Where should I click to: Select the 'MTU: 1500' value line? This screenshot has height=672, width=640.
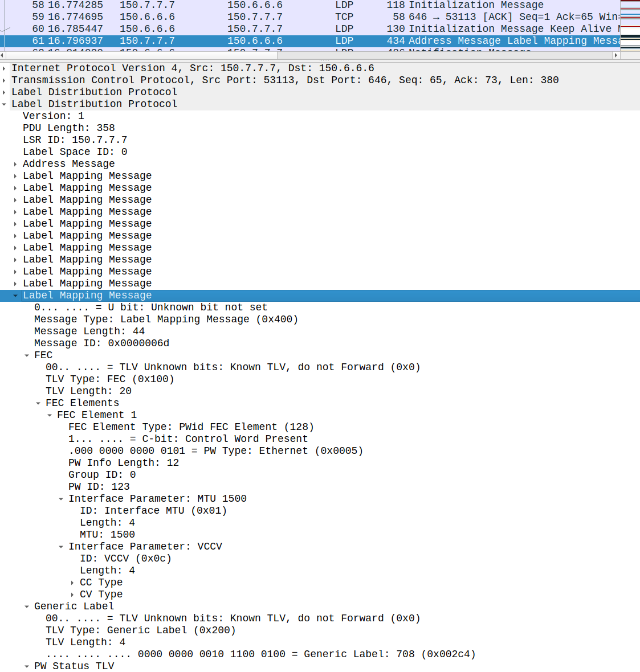107,535
